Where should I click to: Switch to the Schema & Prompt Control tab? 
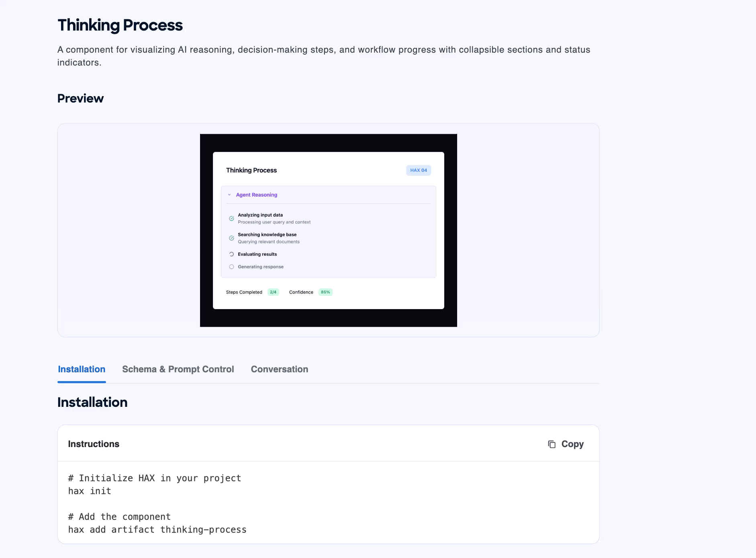click(x=178, y=369)
